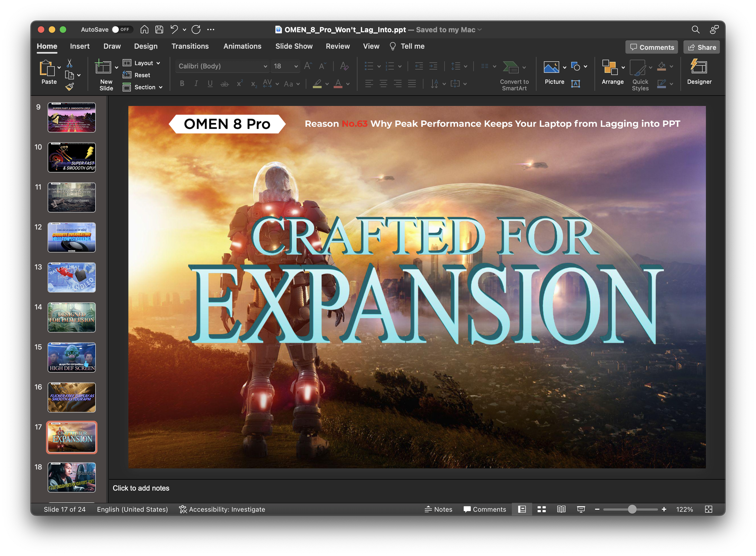Viewport: 756px width, 556px height.
Task: Click the Format Painter brush icon
Action: [70, 87]
